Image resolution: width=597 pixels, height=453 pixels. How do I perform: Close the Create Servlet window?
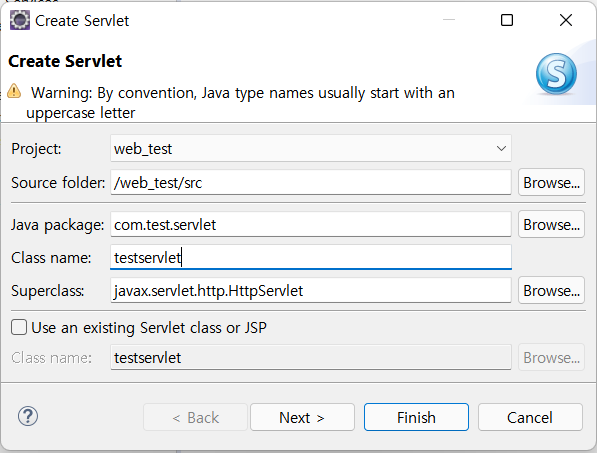tap(566, 20)
